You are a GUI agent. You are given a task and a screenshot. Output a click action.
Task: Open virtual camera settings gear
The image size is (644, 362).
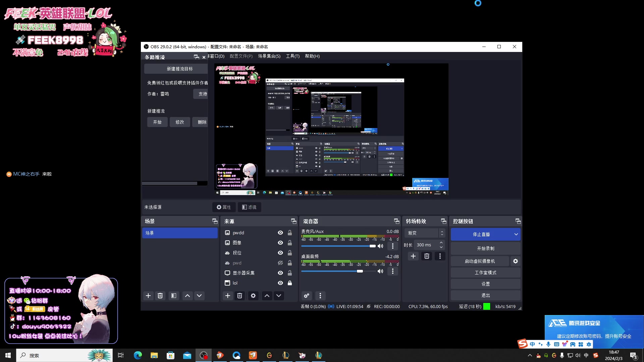[516, 261]
